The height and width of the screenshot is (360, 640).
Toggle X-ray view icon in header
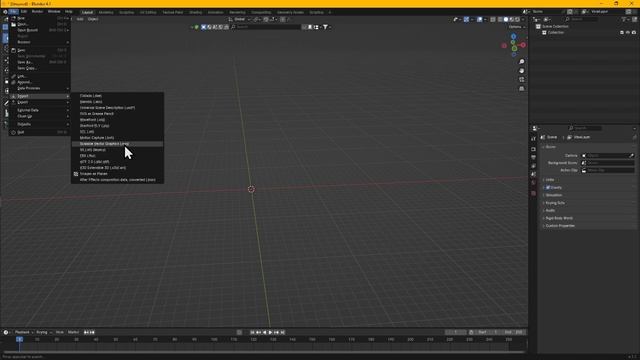pyautogui.click(x=493, y=19)
